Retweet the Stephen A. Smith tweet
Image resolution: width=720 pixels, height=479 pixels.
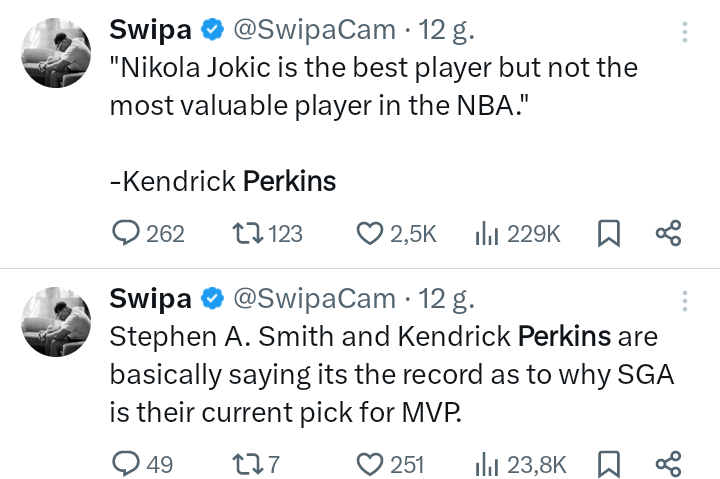(x=243, y=464)
